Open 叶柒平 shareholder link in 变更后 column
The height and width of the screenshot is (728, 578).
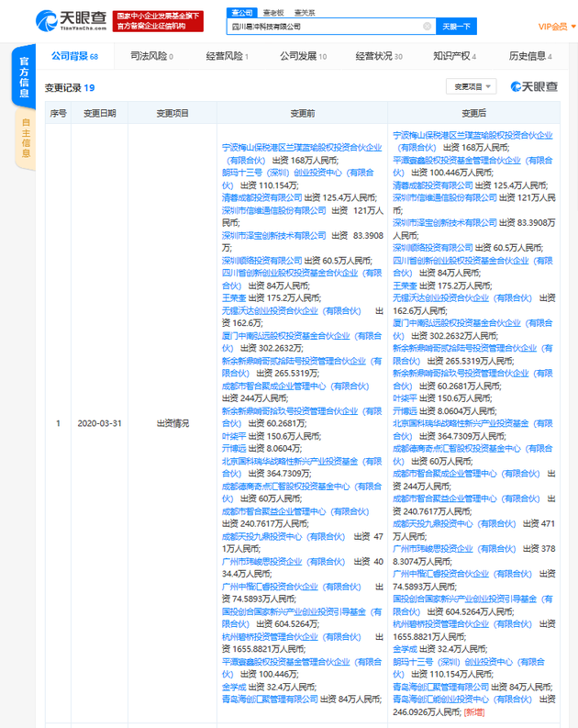[x=405, y=398]
